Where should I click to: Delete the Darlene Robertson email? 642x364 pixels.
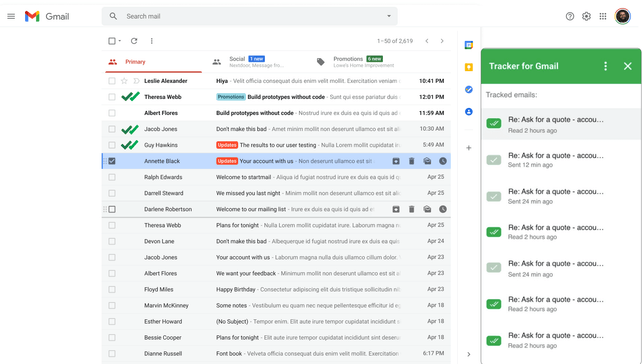(x=411, y=209)
